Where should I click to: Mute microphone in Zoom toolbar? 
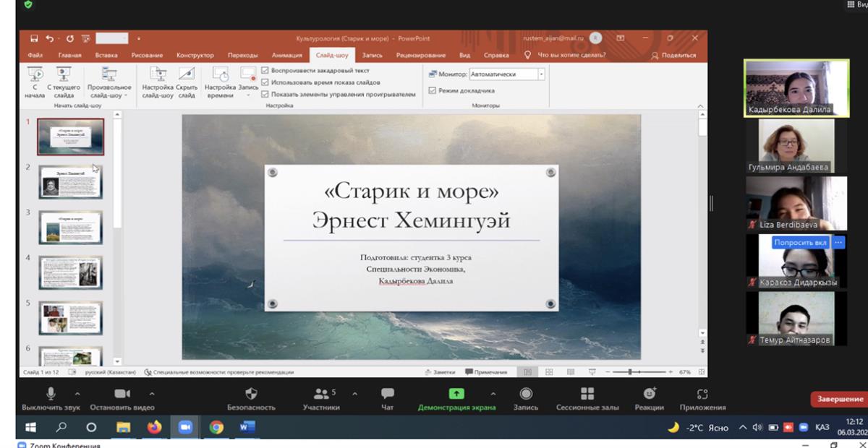pos(51,394)
